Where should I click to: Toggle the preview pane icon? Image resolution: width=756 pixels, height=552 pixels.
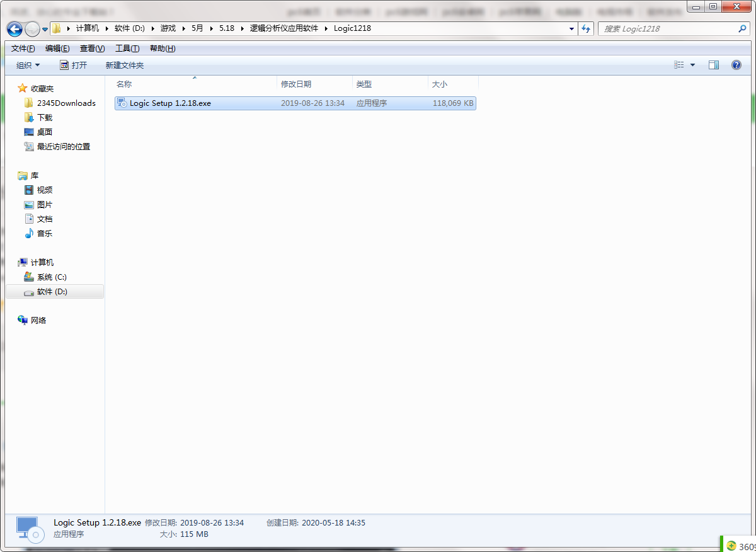click(x=713, y=65)
